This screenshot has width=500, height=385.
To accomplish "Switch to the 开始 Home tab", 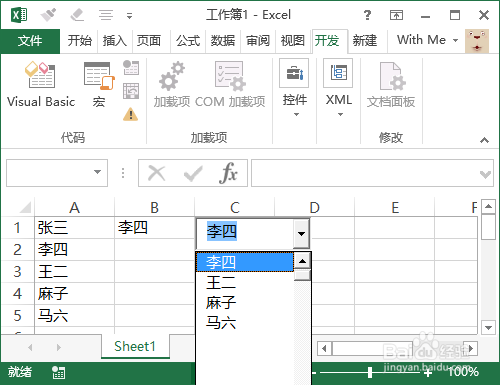I will click(x=80, y=41).
